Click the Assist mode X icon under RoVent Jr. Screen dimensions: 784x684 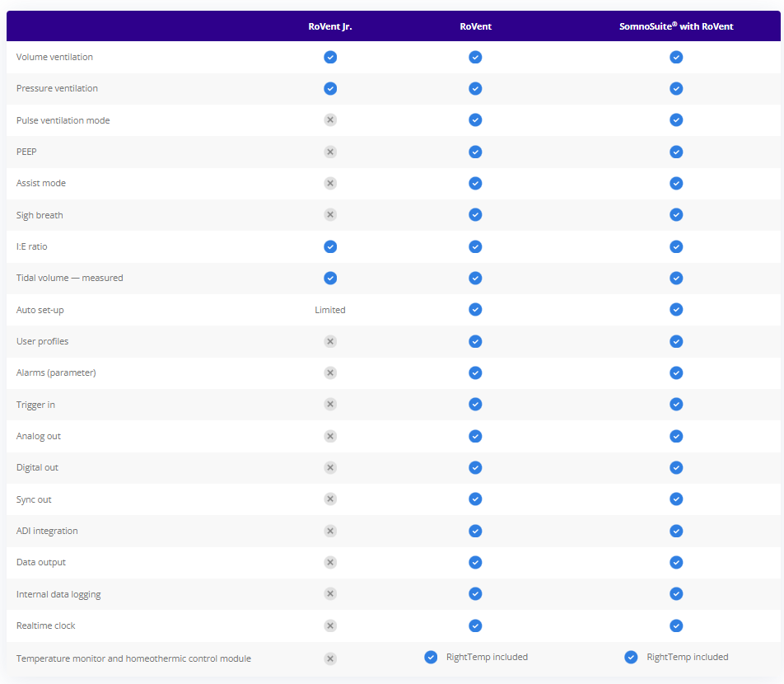pos(330,183)
